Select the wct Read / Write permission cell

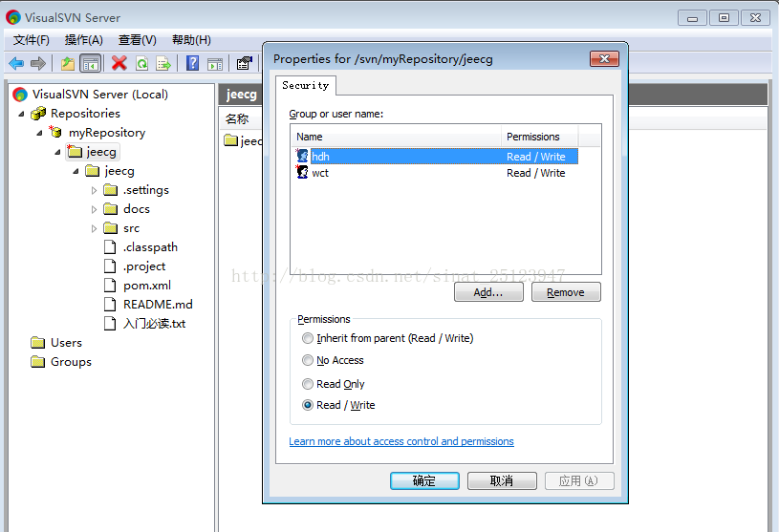[536, 173]
